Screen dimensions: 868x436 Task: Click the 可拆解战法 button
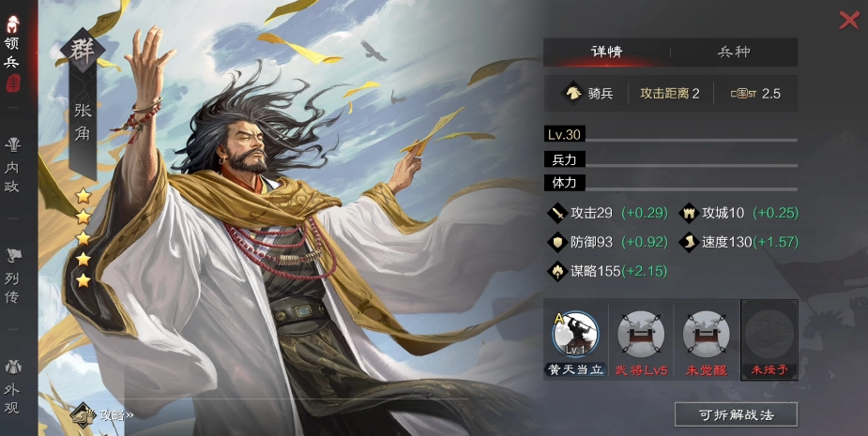coord(736,414)
